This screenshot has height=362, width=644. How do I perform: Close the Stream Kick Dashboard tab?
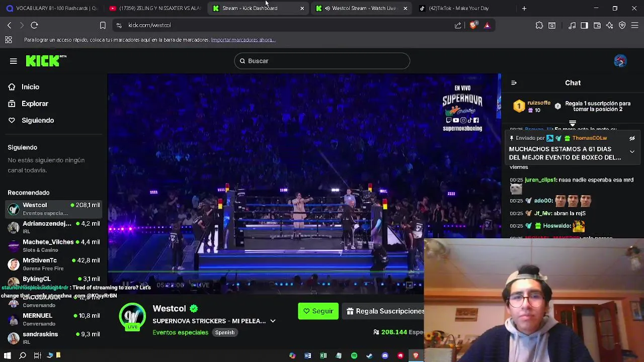click(302, 8)
